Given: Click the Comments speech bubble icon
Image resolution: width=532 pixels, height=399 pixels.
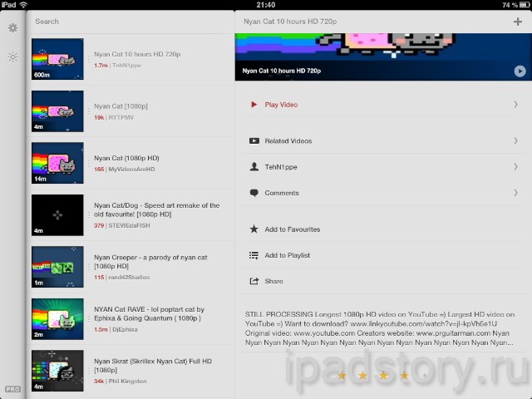Looking at the screenshot, I should click(254, 193).
